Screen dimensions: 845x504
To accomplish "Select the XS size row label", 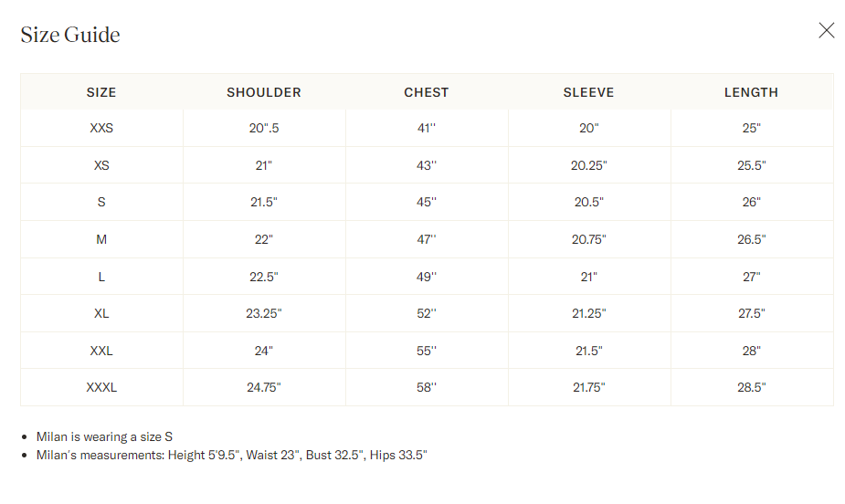I will [x=101, y=165].
